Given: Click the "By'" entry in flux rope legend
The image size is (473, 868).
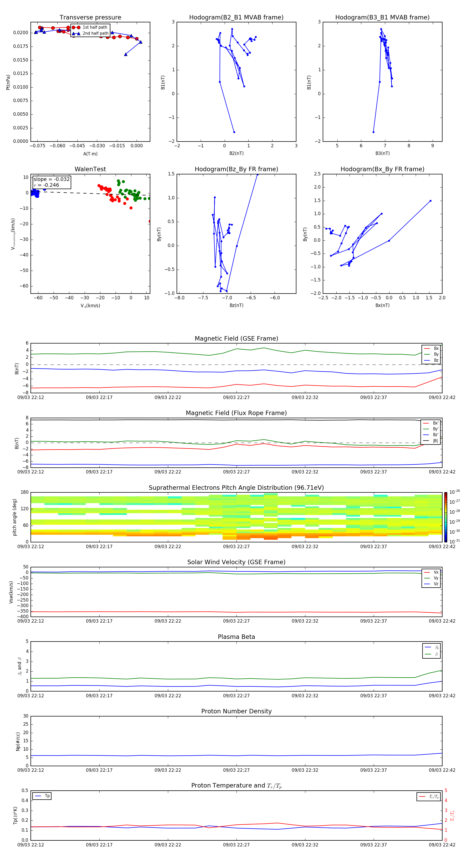Looking at the screenshot, I should pyautogui.click(x=431, y=429).
